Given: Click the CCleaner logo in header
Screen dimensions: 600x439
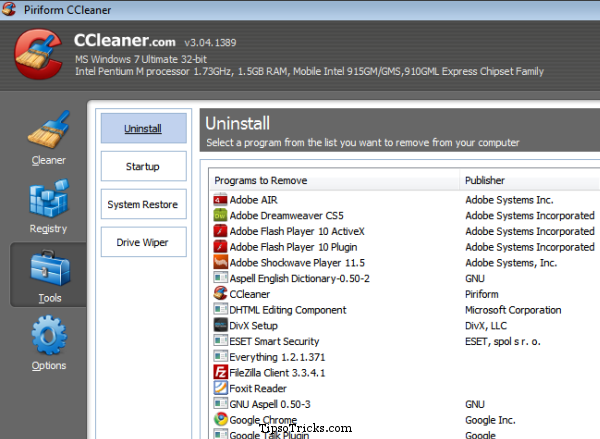Looking at the screenshot, I should tap(38, 54).
